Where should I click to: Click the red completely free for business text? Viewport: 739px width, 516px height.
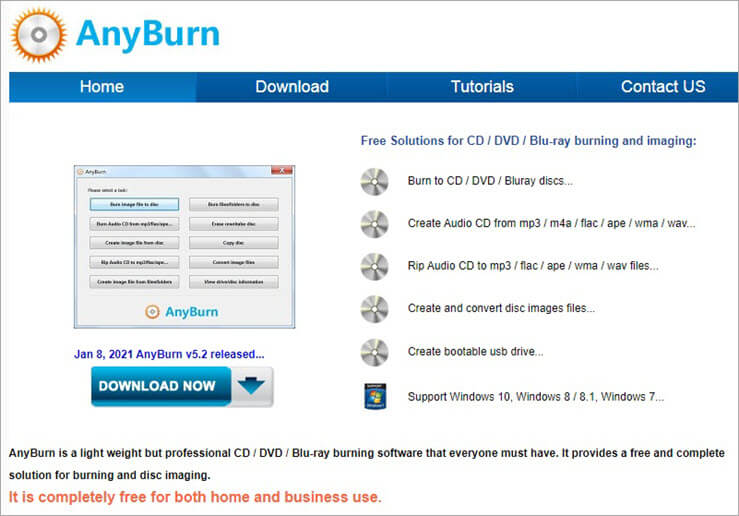tap(195, 497)
